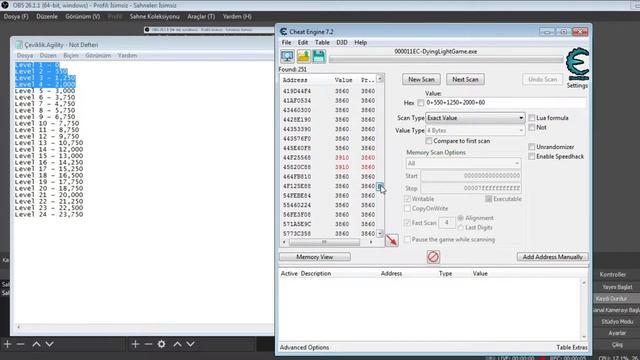Toggle Compare to first scan checkbox
Image resolution: width=640 pixels, height=360 pixels.
429,141
